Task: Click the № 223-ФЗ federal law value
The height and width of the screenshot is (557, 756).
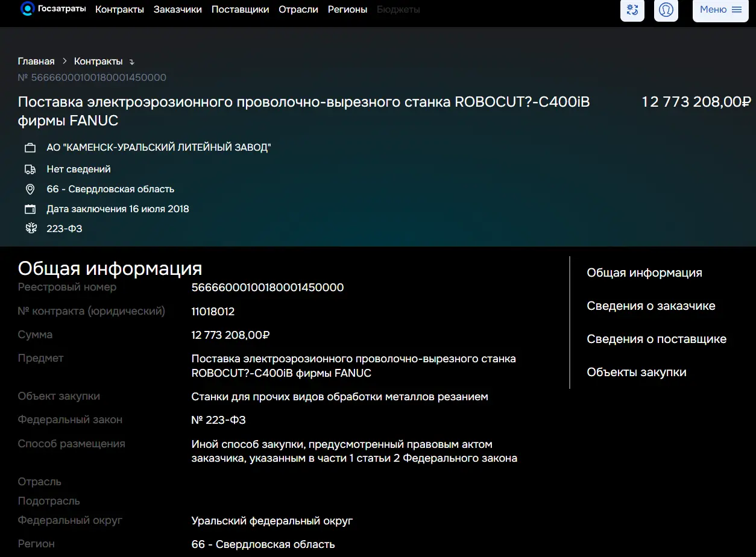Action: coord(218,420)
